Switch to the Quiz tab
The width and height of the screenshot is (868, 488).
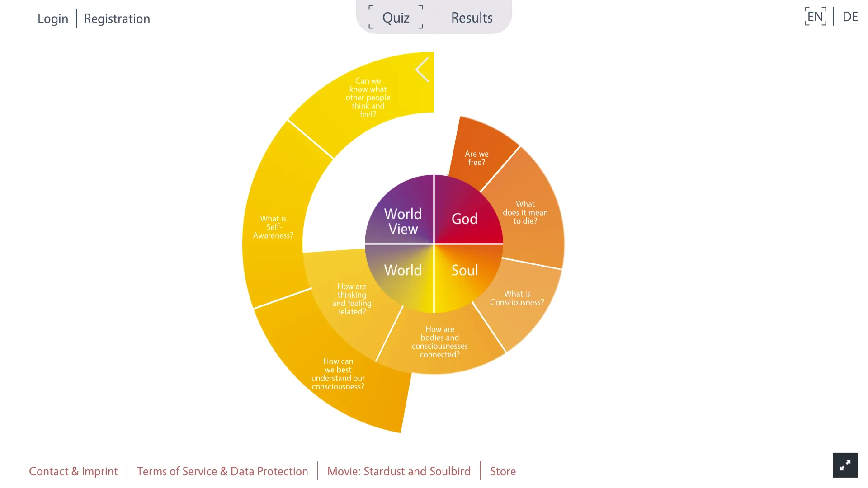pos(395,17)
